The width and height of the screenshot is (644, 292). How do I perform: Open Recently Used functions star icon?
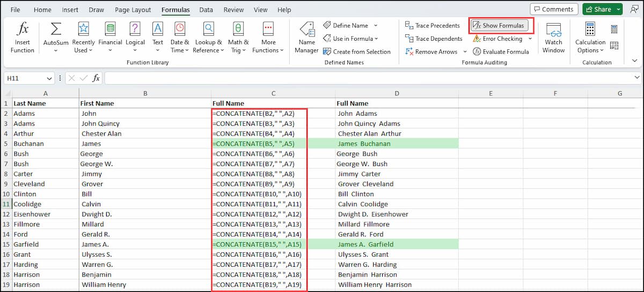click(x=83, y=29)
